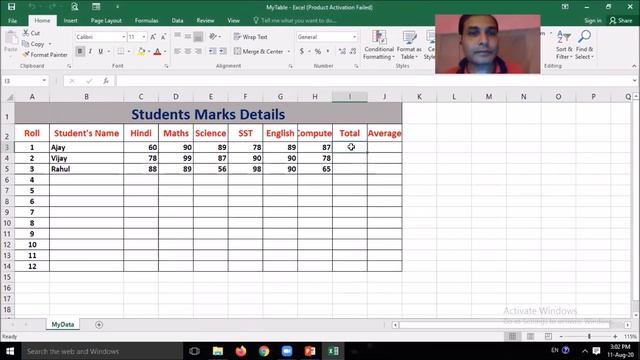Open Sort & Filter menu
The width and height of the screenshot is (640, 360).
pyautogui.click(x=564, y=45)
